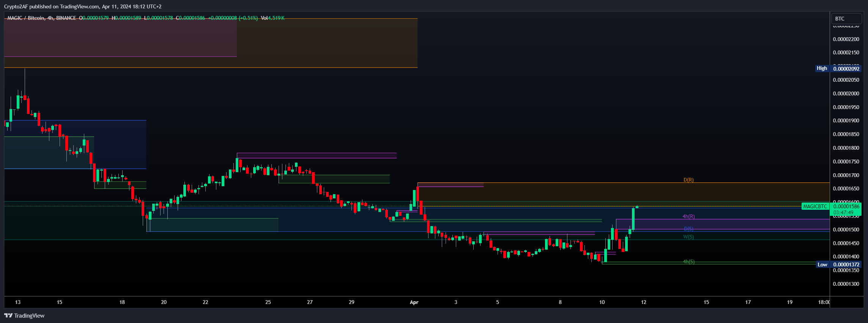Click price axis label 0.00002000
This screenshot has width=868, height=323.
(x=846, y=93)
